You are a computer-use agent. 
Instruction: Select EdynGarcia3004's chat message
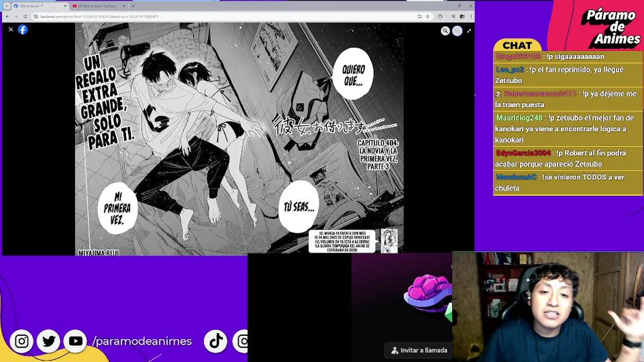pos(568,158)
